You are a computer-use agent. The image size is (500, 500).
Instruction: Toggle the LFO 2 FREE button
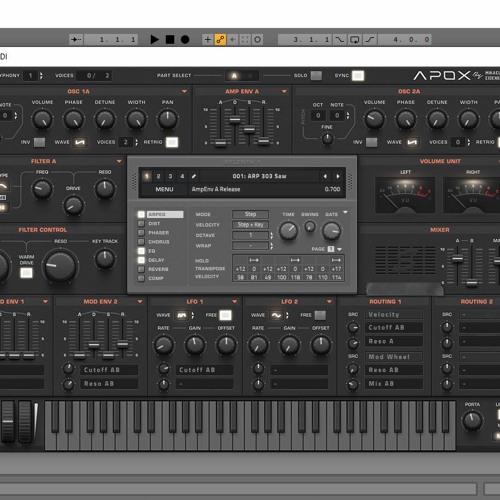click(x=320, y=315)
